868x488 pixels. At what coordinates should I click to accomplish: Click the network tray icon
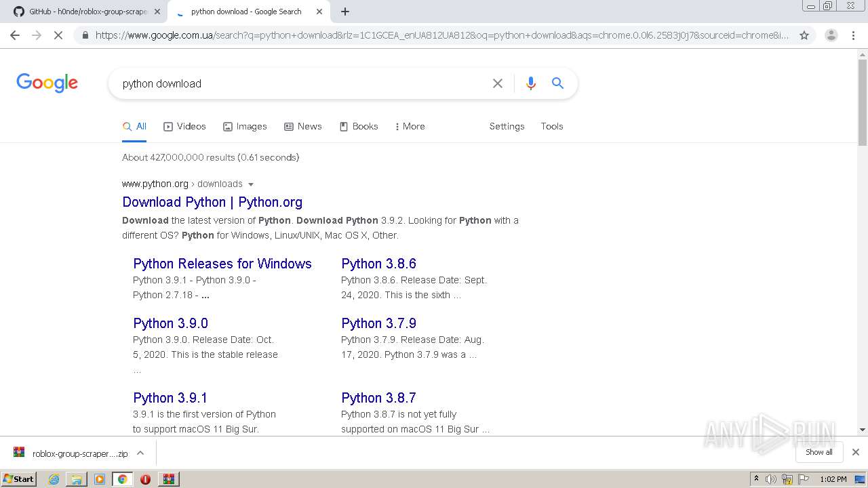pyautogui.click(x=787, y=479)
